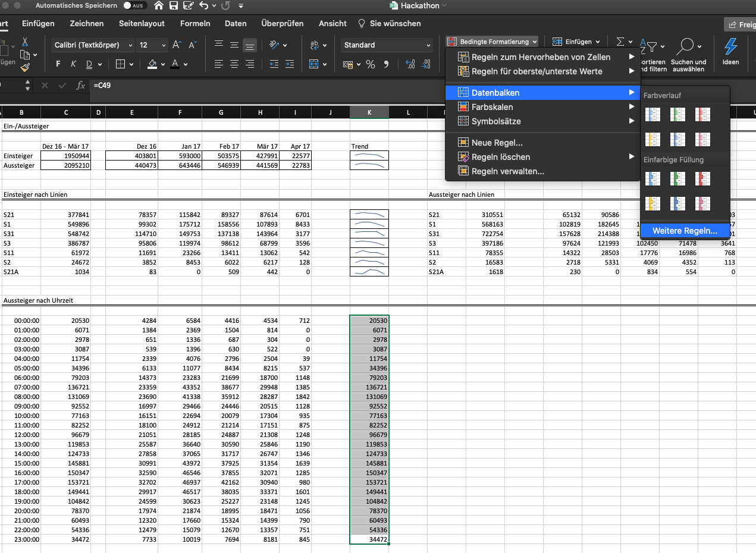Click cell K containing 136721
The height and width of the screenshot is (553, 756).
click(x=369, y=387)
